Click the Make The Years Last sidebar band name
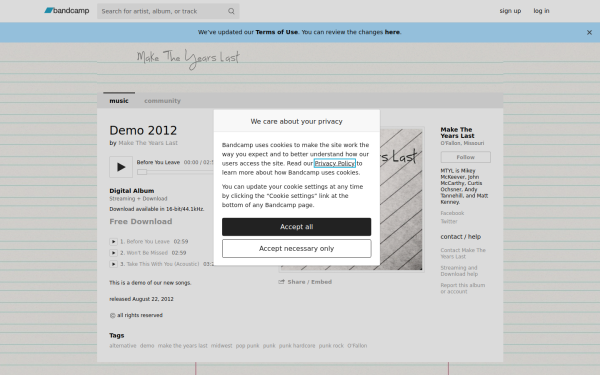This screenshot has height=375, width=600. tap(457, 133)
